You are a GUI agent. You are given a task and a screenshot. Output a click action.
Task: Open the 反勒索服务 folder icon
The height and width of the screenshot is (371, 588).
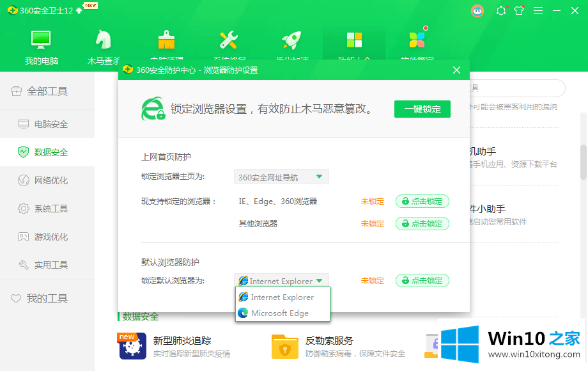[284, 346]
